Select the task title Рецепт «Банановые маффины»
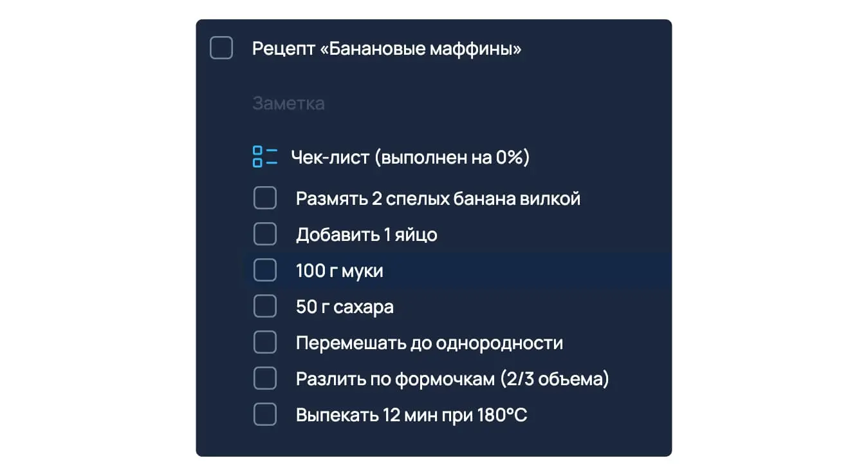 [x=387, y=49]
